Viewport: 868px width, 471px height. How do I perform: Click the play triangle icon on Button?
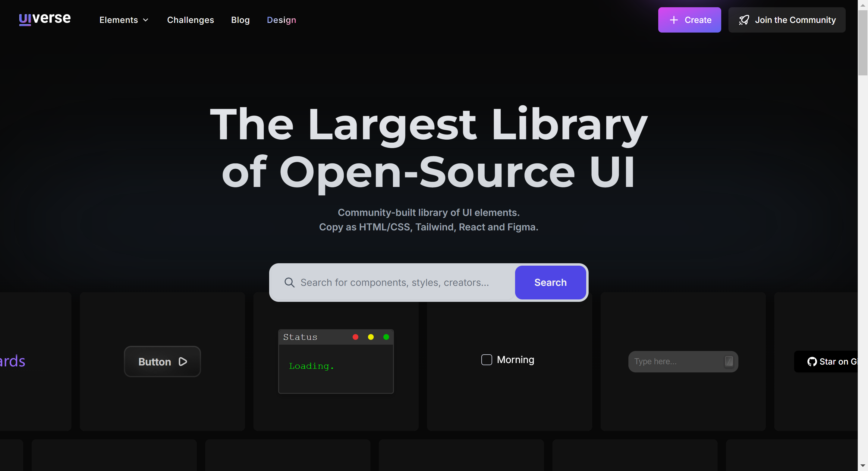(x=183, y=362)
